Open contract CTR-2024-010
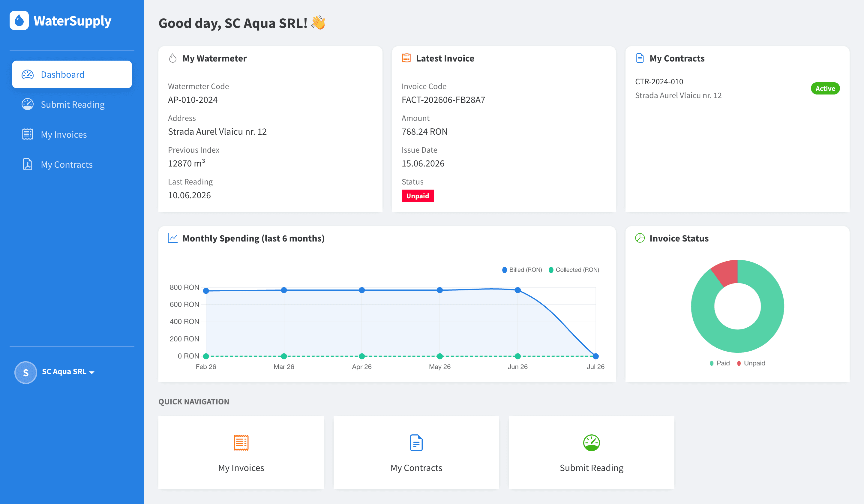Screen dimensions: 864x504 tap(659, 82)
